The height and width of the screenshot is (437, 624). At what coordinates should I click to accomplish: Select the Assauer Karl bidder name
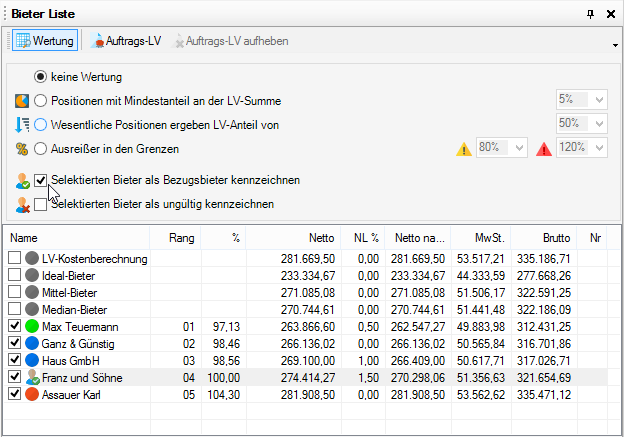[x=71, y=395]
